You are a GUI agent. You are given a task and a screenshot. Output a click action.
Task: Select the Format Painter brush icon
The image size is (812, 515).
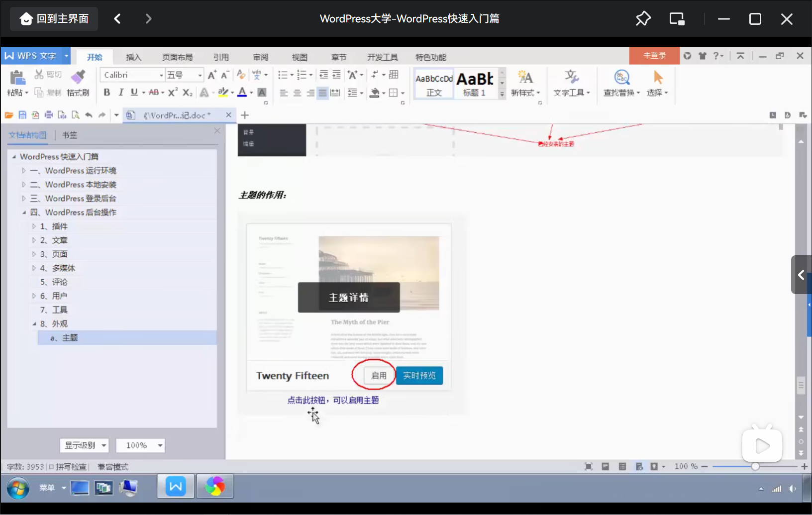pyautogui.click(x=78, y=77)
